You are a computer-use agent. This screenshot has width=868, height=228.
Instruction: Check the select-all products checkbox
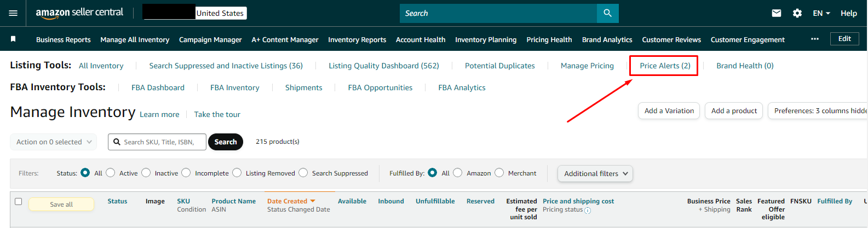point(18,202)
